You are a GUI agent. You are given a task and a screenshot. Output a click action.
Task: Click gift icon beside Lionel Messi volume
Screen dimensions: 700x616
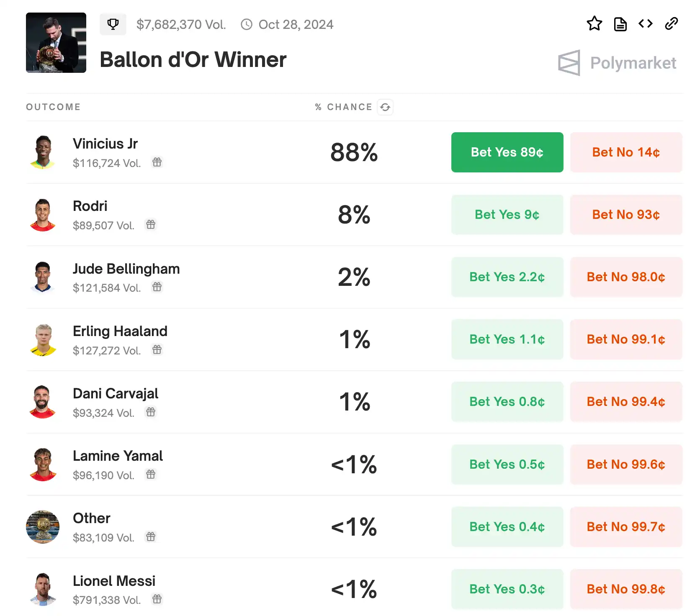click(x=157, y=599)
